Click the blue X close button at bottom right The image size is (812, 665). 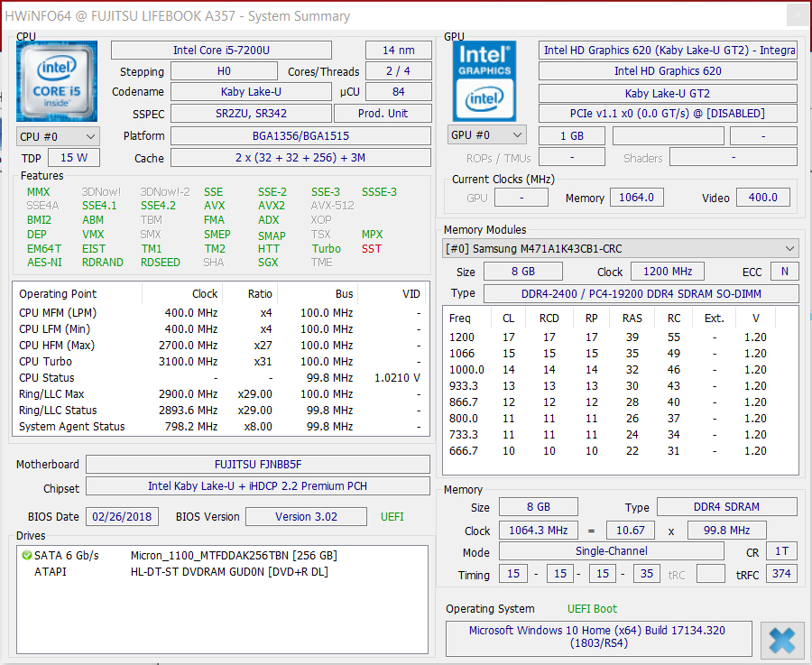[782, 640]
